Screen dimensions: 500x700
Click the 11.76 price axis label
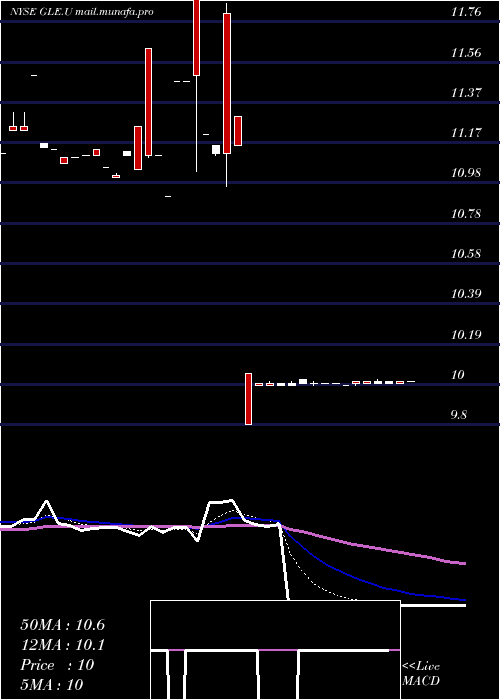point(466,12)
